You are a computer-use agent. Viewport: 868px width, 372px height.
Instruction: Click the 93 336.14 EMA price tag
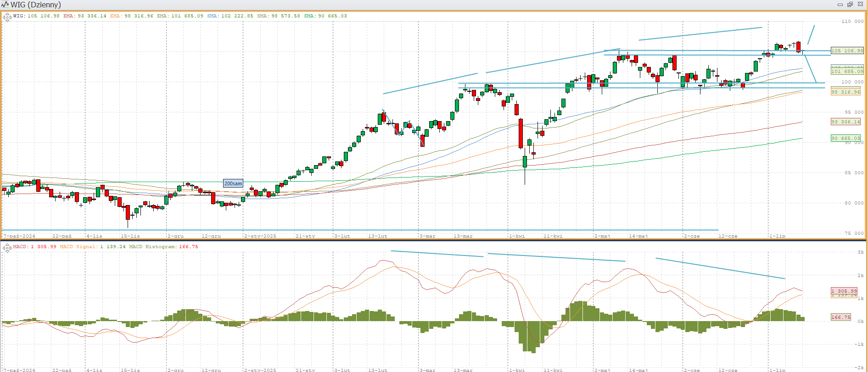pyautogui.click(x=845, y=122)
